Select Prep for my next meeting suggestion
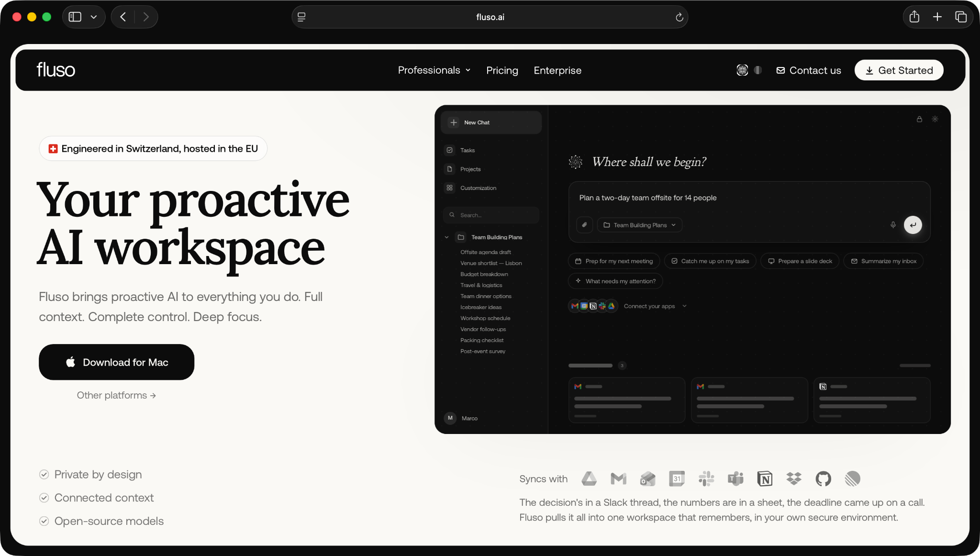 tap(613, 261)
